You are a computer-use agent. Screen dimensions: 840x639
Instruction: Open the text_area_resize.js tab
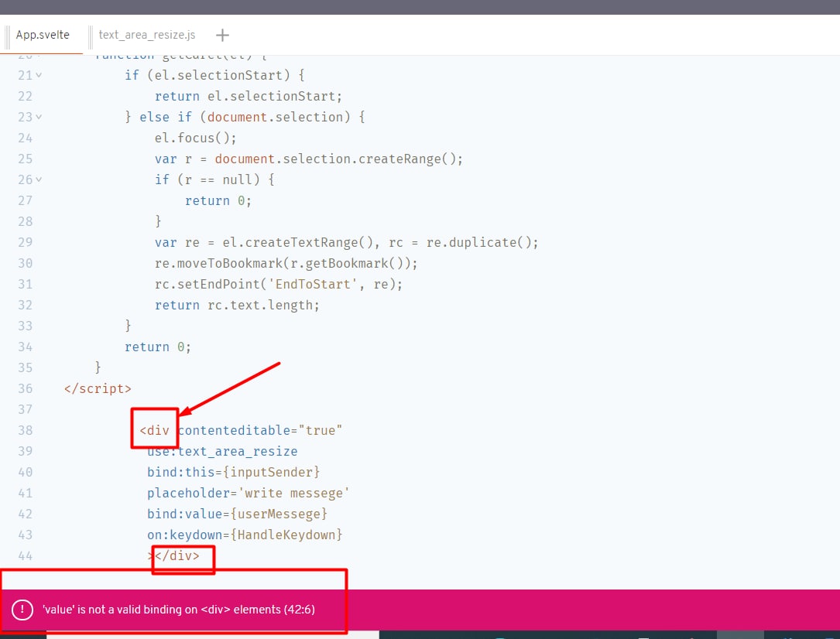tap(147, 35)
